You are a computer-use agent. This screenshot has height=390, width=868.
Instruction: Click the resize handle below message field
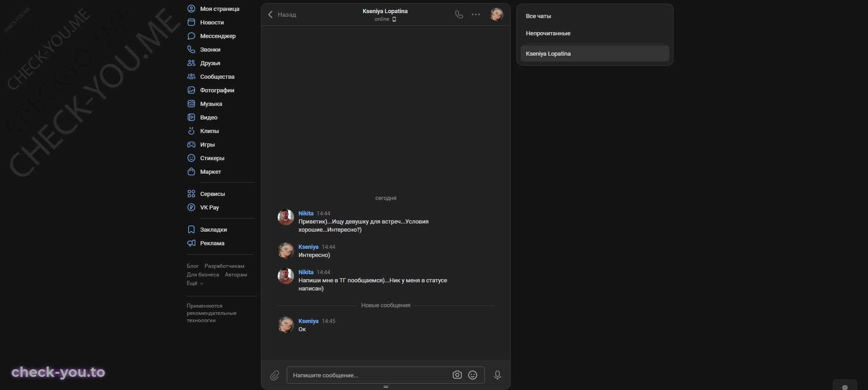[x=386, y=387]
